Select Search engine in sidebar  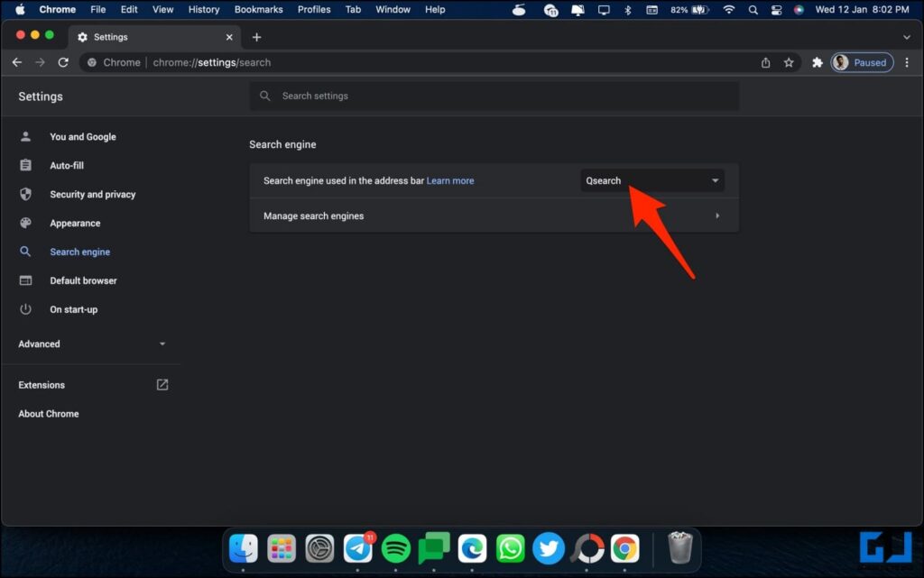[x=79, y=252]
